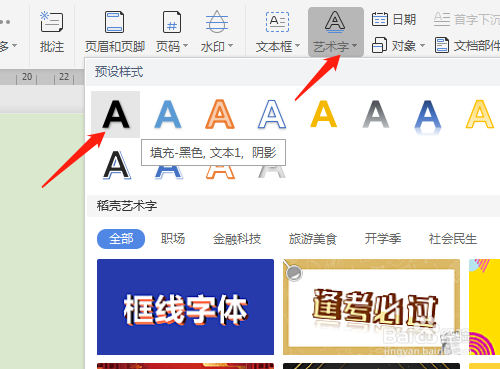Open 文档部件 document parts

click(467, 45)
